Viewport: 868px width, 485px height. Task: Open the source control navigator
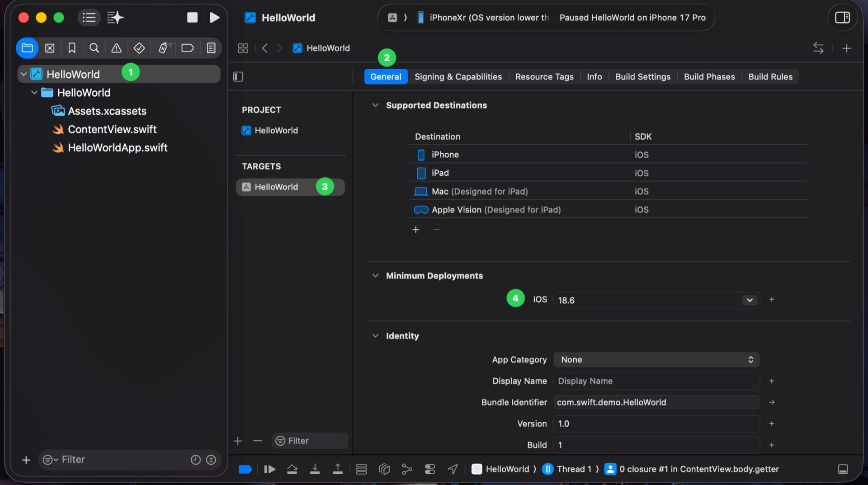coord(50,48)
